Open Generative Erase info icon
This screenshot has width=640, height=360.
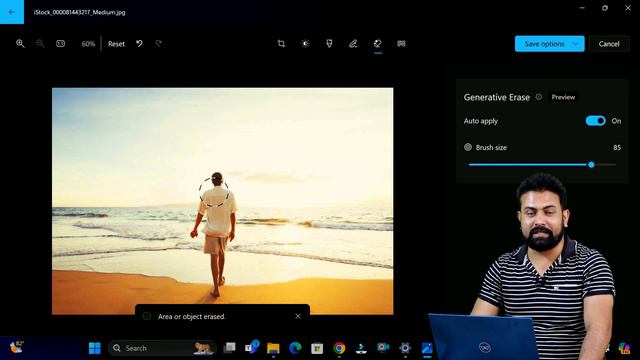[x=539, y=97]
